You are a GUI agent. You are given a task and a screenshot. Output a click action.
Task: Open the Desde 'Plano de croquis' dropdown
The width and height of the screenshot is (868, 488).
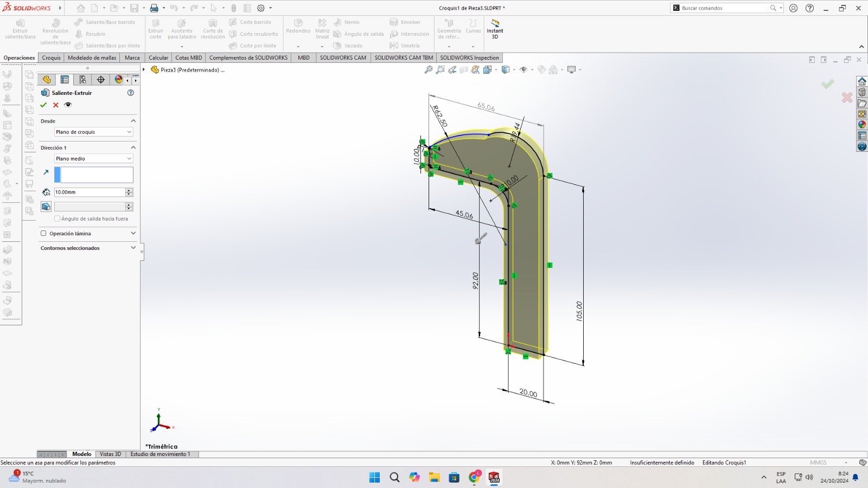(93, 132)
